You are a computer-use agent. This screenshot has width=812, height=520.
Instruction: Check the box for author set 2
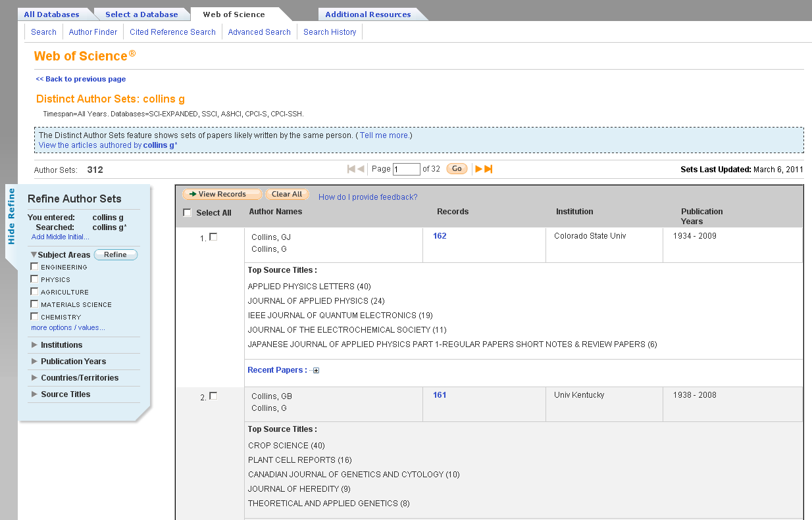tap(213, 396)
